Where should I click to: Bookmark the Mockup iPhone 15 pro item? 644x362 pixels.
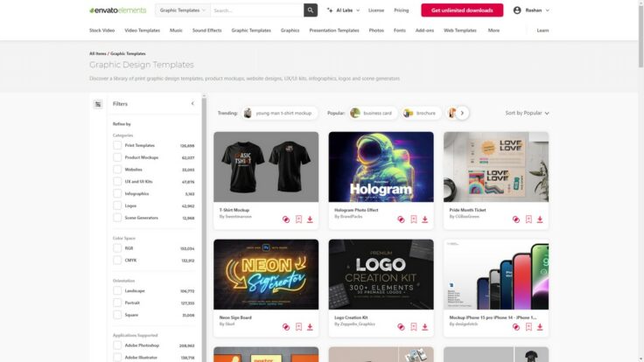pyautogui.click(x=528, y=327)
